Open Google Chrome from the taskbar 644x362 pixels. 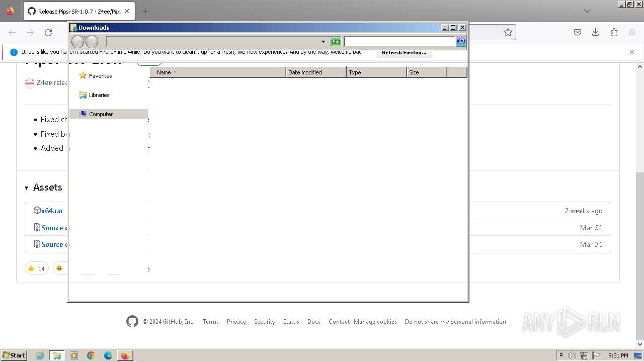pos(91,355)
